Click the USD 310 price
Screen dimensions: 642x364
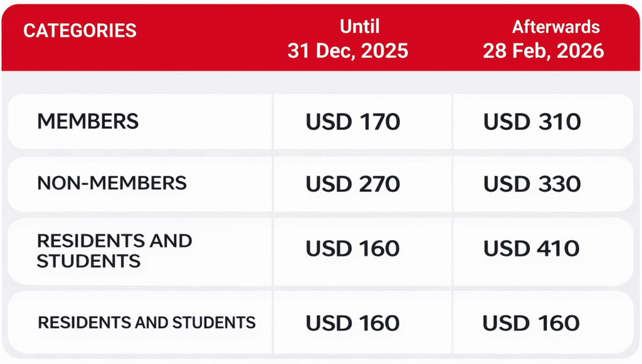[x=532, y=122]
